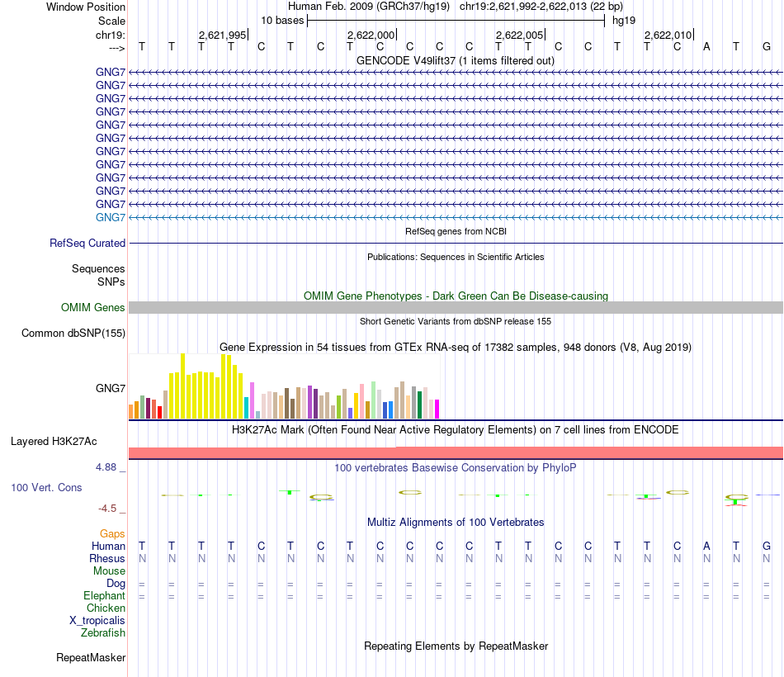
Task: Click the A base in the top sequence row
Action: pos(706,46)
